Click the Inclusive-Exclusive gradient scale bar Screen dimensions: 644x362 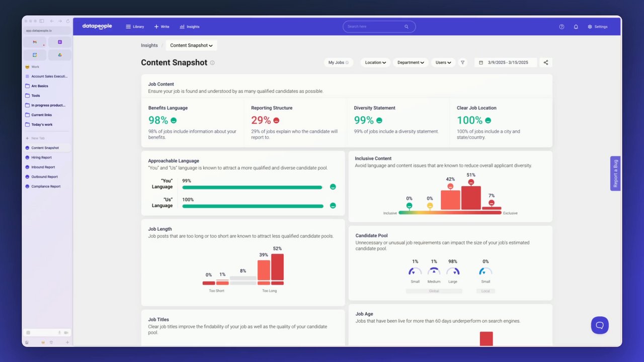(x=450, y=213)
